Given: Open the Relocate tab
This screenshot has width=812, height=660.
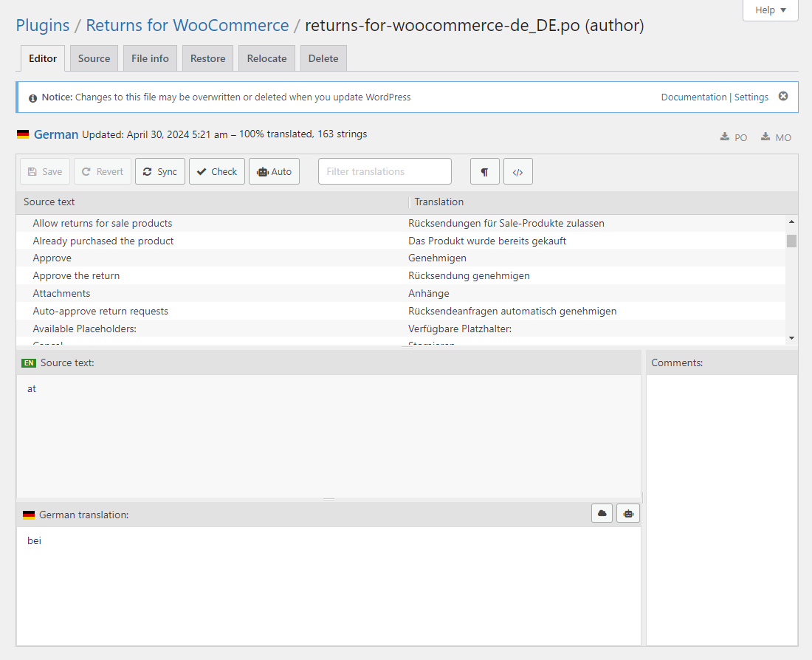Looking at the screenshot, I should click(266, 58).
